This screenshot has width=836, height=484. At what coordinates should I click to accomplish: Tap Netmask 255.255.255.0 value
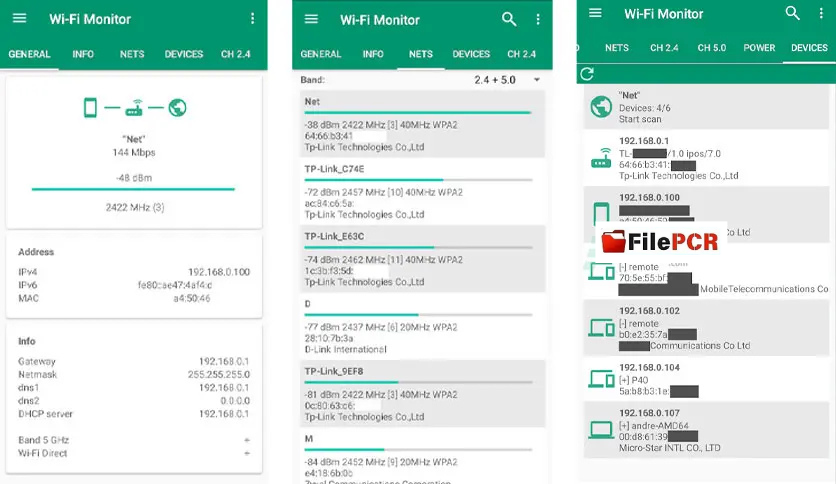(219, 375)
